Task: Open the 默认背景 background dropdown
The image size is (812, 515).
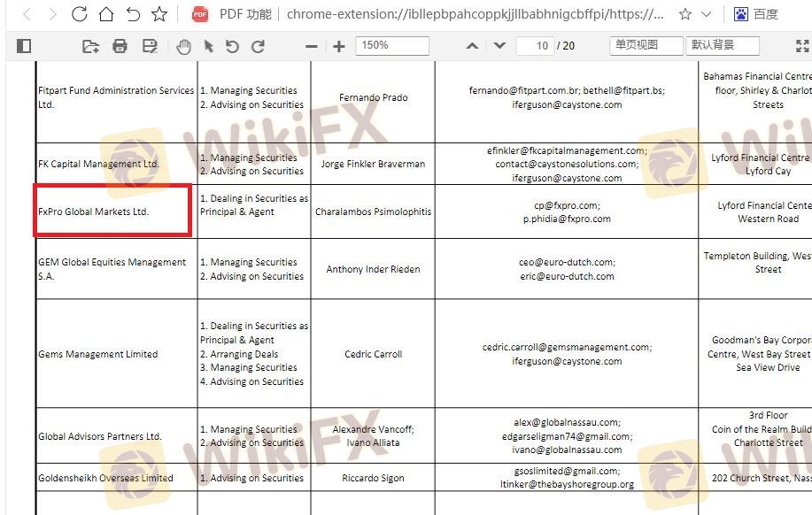Action: coord(723,45)
